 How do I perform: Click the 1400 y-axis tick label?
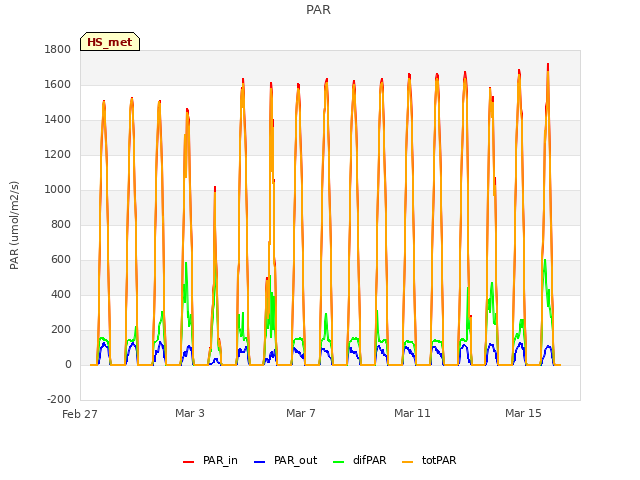point(58,120)
